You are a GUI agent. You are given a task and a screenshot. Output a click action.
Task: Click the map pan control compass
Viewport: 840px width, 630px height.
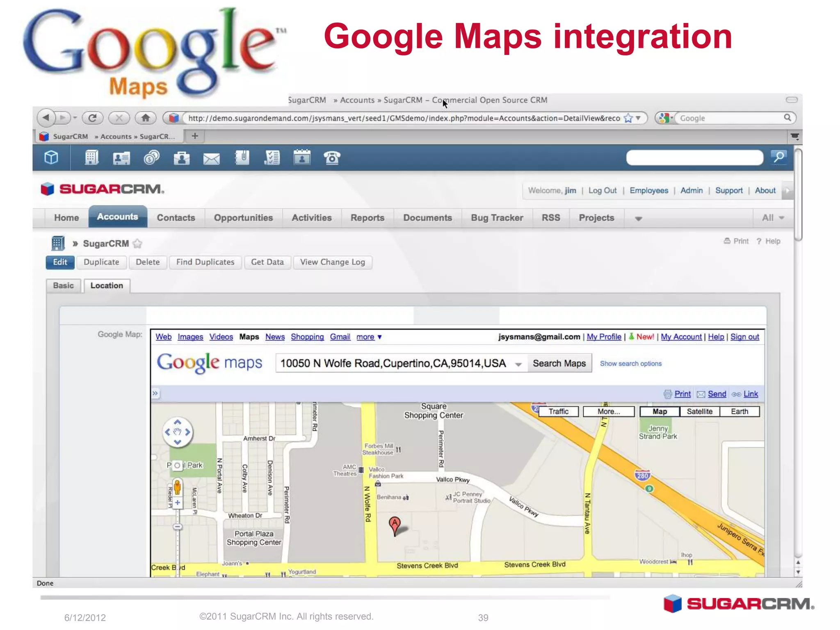point(177,432)
